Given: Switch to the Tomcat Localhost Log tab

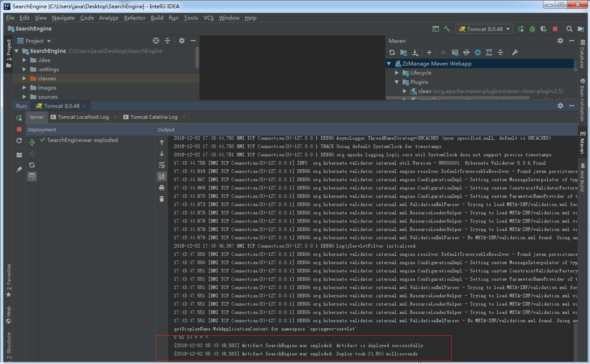Looking at the screenshot, I should (x=83, y=117).
